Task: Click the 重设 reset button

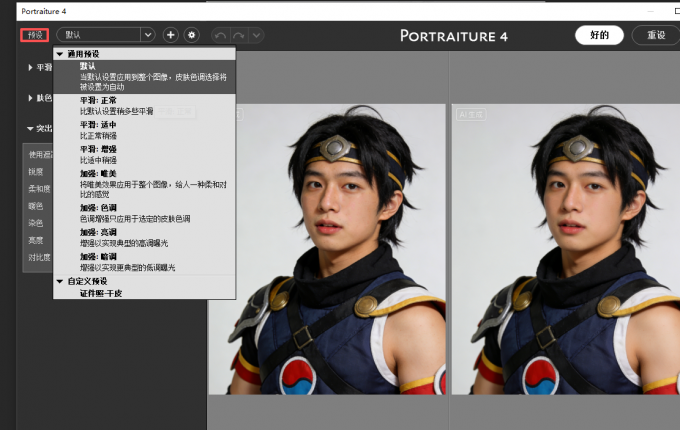Action: point(656,35)
